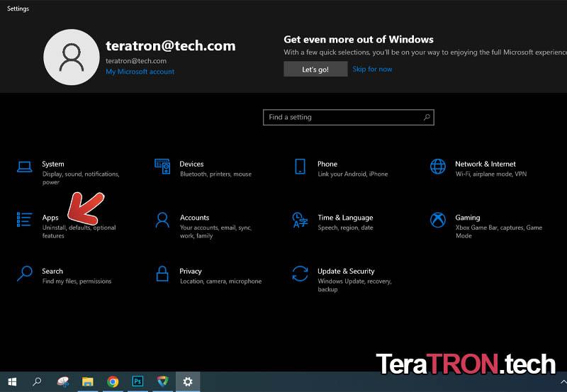Screen dimensions: 567x392
Task: Click the taskbar search magnifier
Action: [37, 381]
